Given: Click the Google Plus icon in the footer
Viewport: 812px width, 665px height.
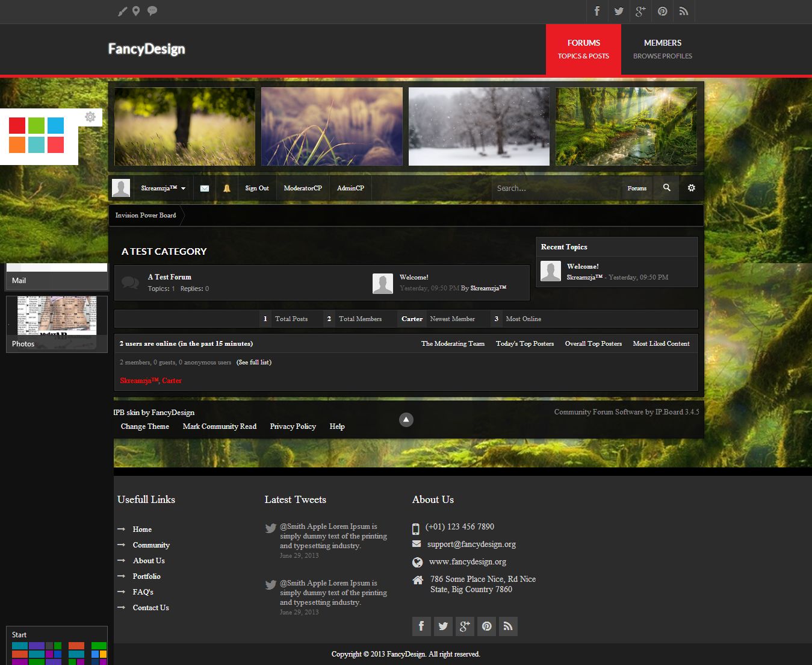Looking at the screenshot, I should coord(465,626).
